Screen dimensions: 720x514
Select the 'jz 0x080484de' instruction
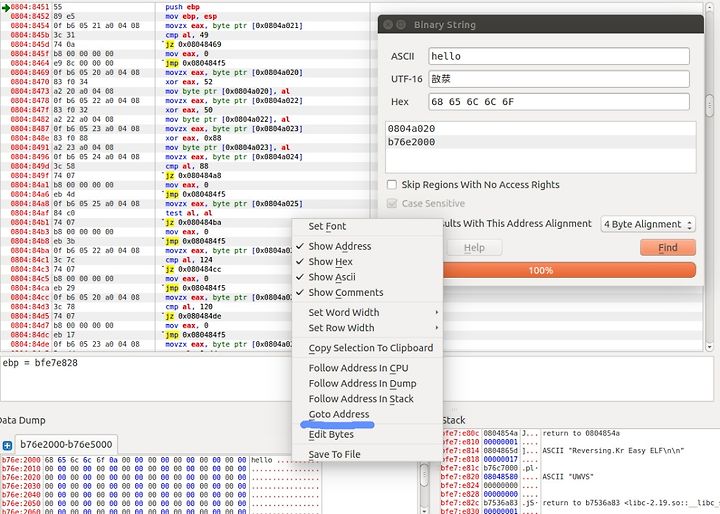click(x=193, y=316)
